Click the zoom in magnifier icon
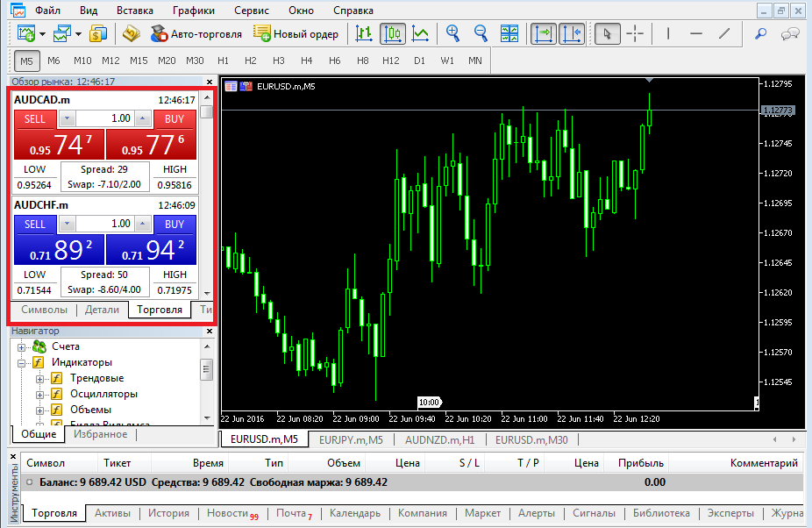Viewport: 812px width, 528px height. (452, 34)
